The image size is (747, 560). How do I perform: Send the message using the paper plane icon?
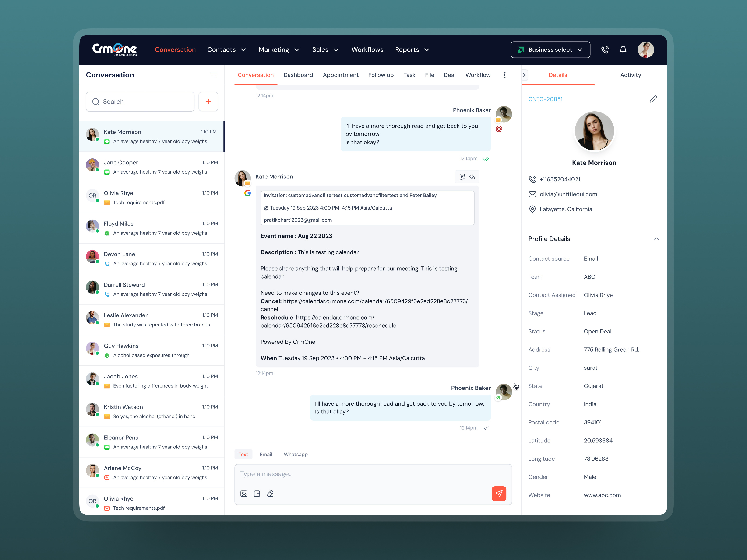pyautogui.click(x=499, y=493)
